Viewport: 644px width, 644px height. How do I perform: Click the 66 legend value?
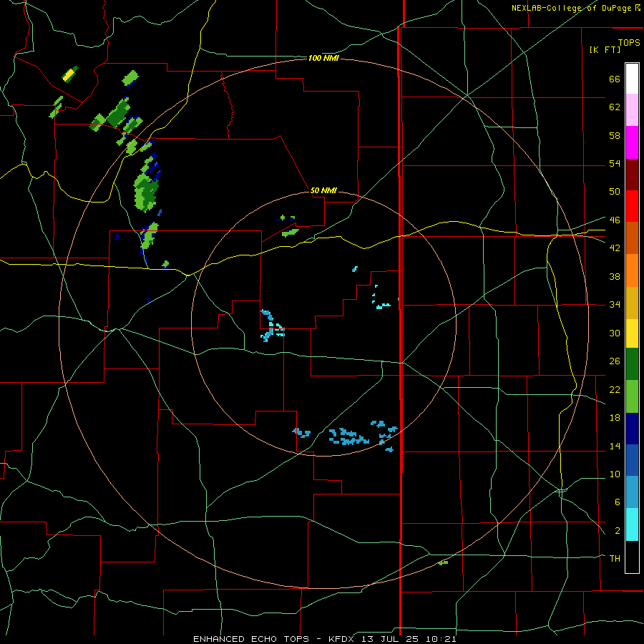pos(614,79)
